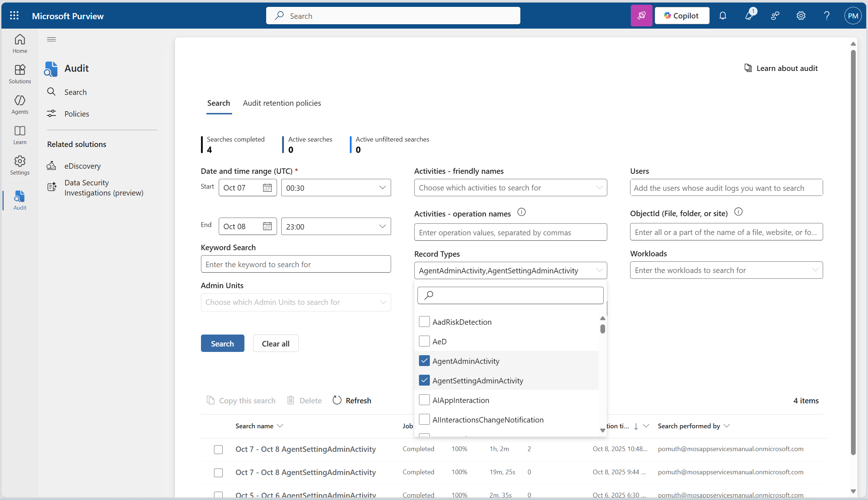Click the Keyword Search input field
Image resolution: width=868 pixels, height=500 pixels.
coord(295,264)
